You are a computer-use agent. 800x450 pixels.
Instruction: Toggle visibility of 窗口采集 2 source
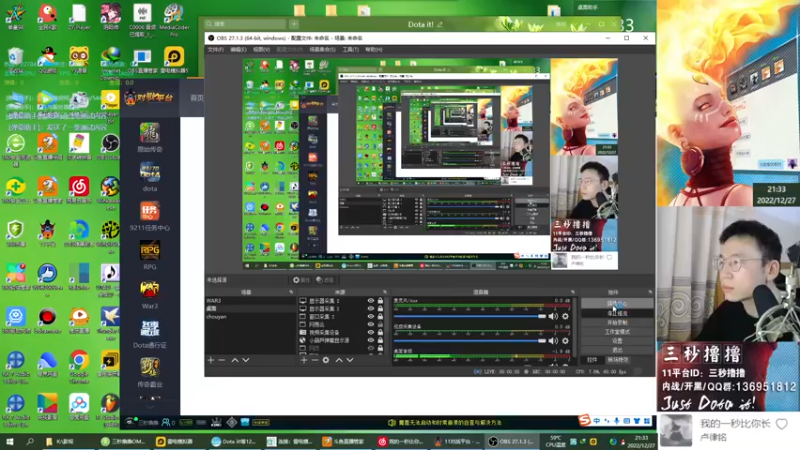coord(371,316)
